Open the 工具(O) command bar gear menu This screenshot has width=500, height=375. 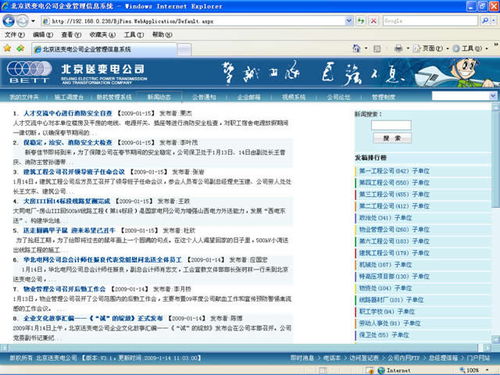click(x=470, y=49)
